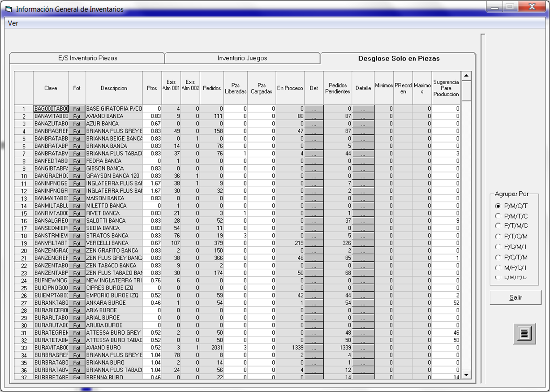
Task: Click the Exis Alm 001 column header
Action: coord(171,88)
